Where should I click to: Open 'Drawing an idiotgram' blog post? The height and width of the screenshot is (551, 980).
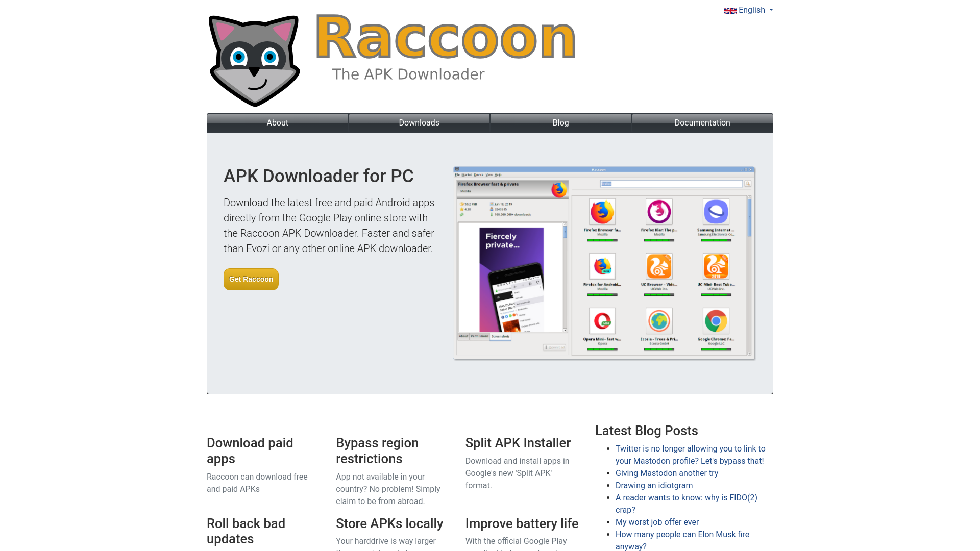click(654, 485)
